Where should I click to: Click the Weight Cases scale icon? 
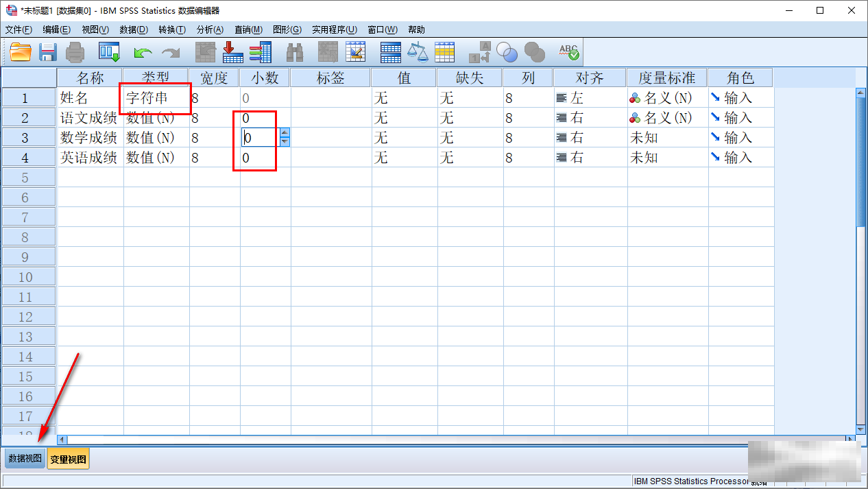tap(418, 52)
